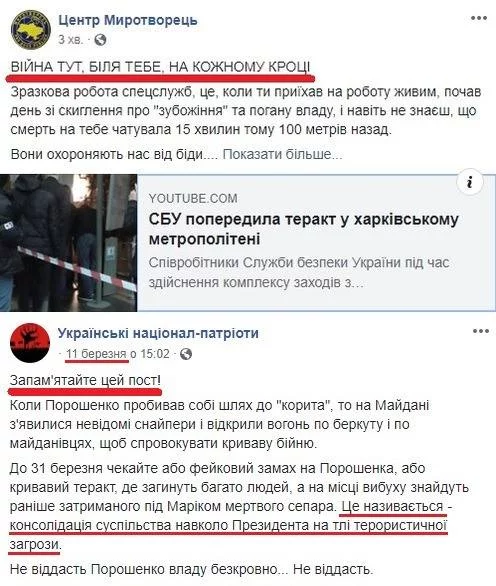Click the Запам'ятайте цей пост! line

pyautogui.click(x=85, y=380)
